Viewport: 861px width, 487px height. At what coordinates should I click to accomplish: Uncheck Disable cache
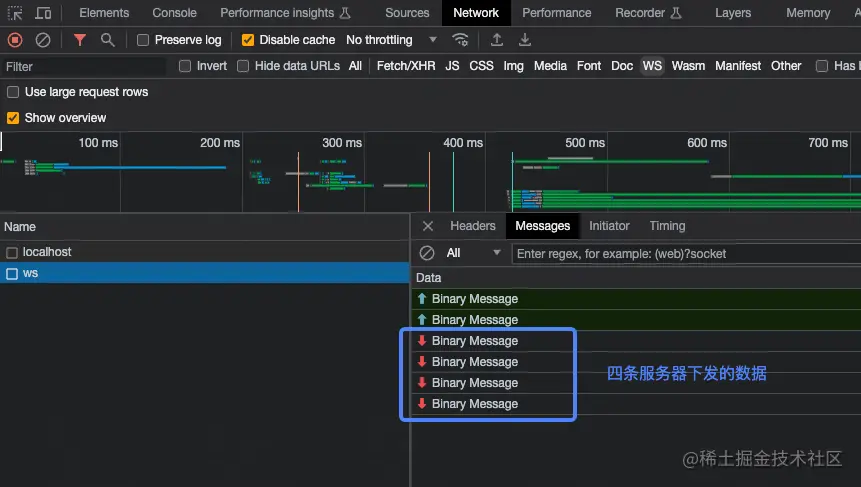coord(248,40)
